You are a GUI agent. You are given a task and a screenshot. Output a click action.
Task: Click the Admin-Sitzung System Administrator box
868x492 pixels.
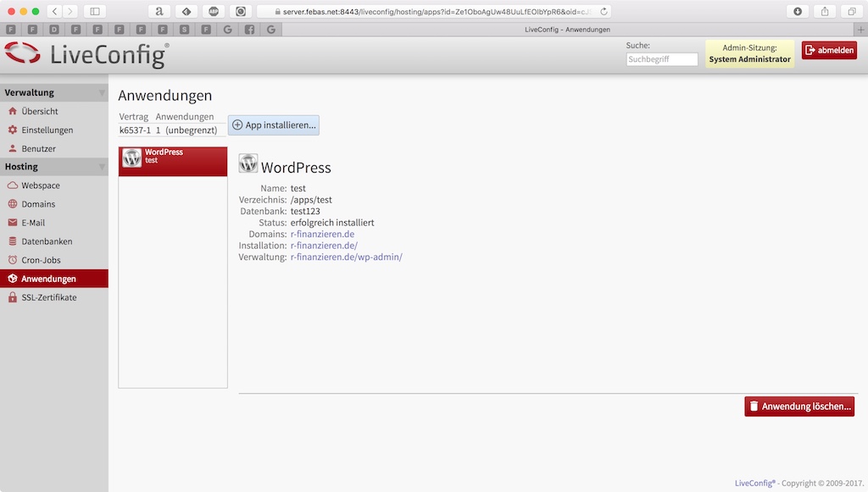(749, 53)
